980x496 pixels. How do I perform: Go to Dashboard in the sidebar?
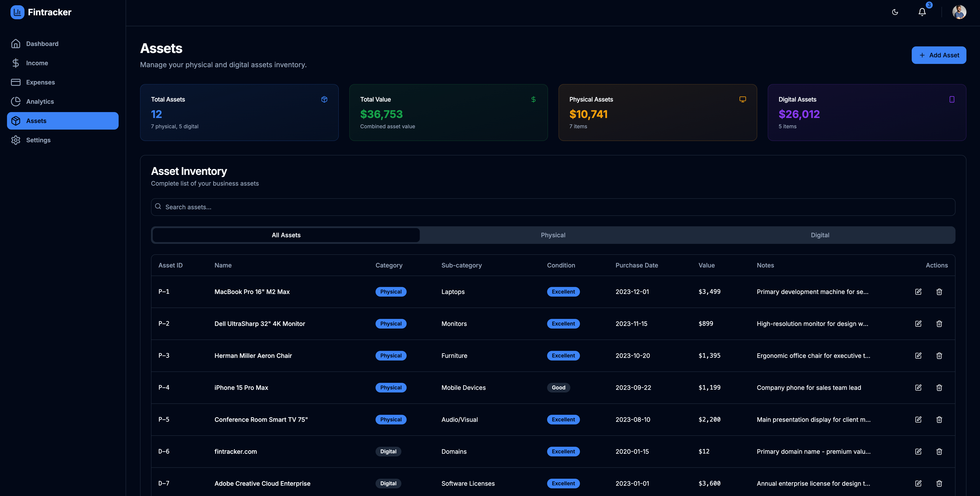click(42, 44)
